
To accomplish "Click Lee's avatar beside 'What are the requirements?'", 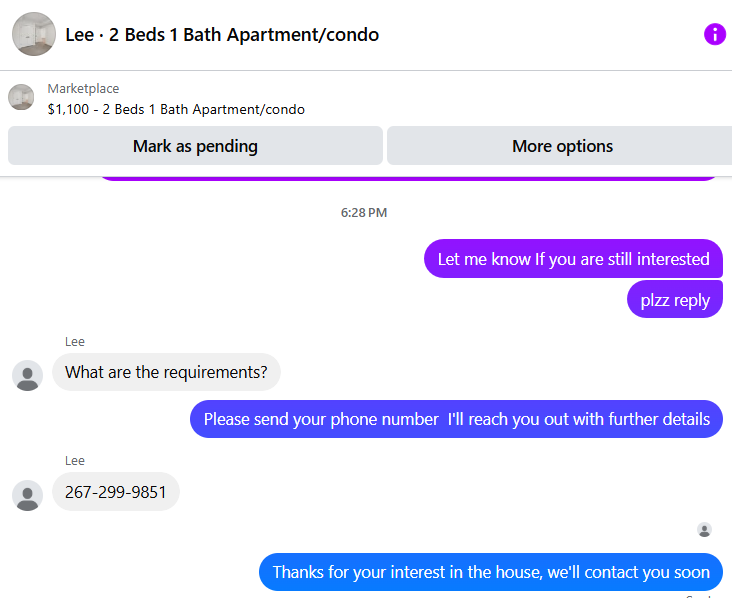I will (28, 375).
